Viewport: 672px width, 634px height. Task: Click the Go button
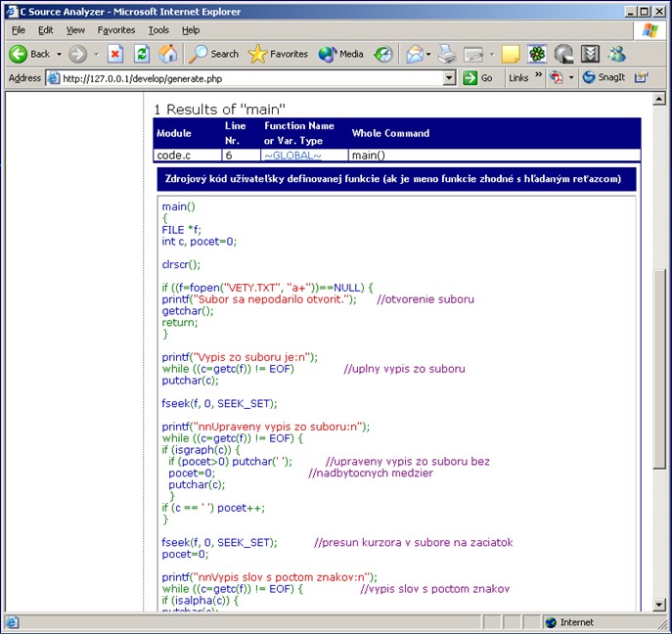pyautogui.click(x=478, y=77)
